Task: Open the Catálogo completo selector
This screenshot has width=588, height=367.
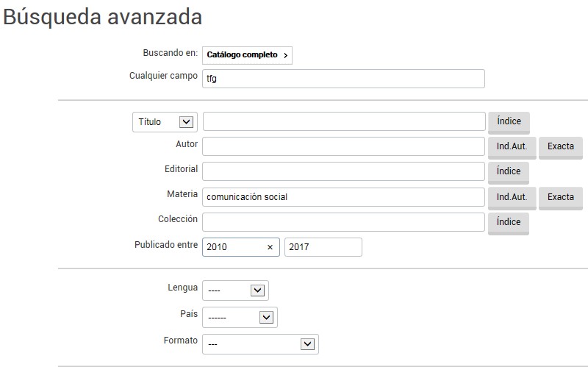Action: [x=247, y=55]
